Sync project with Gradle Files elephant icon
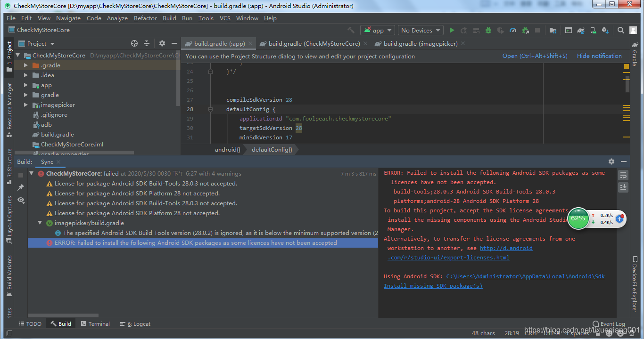The height and width of the screenshot is (339, 644). [581, 30]
